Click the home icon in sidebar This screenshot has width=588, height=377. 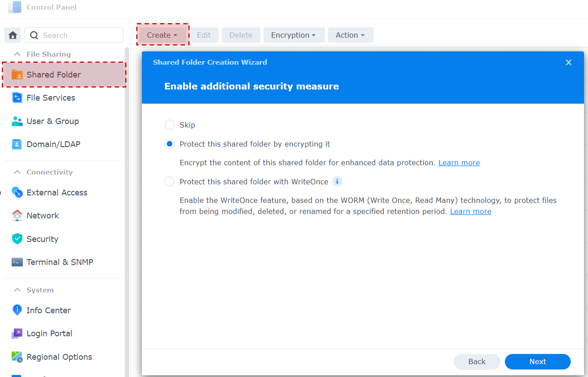(x=13, y=35)
